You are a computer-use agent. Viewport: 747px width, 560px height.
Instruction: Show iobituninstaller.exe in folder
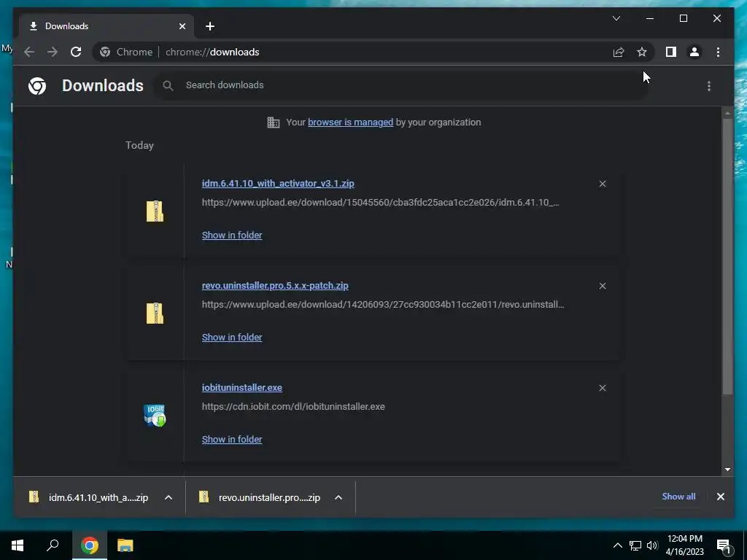[x=232, y=440]
